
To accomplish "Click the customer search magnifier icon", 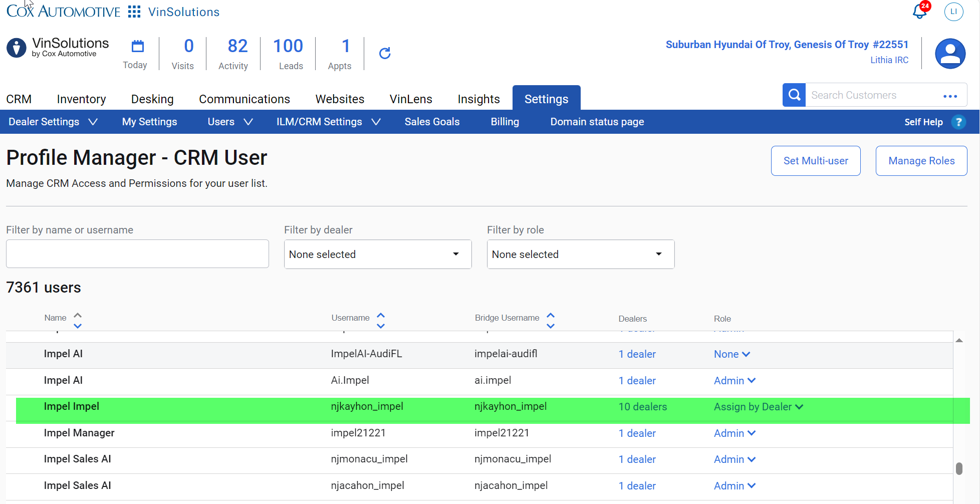I will (794, 95).
